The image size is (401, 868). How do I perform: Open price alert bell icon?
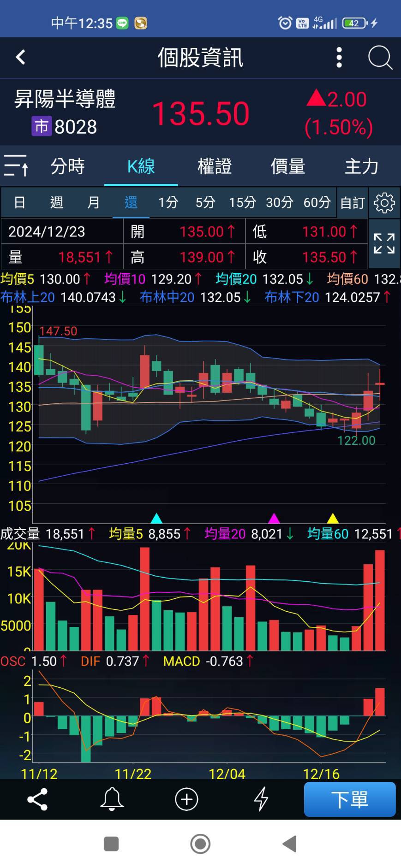[112, 799]
